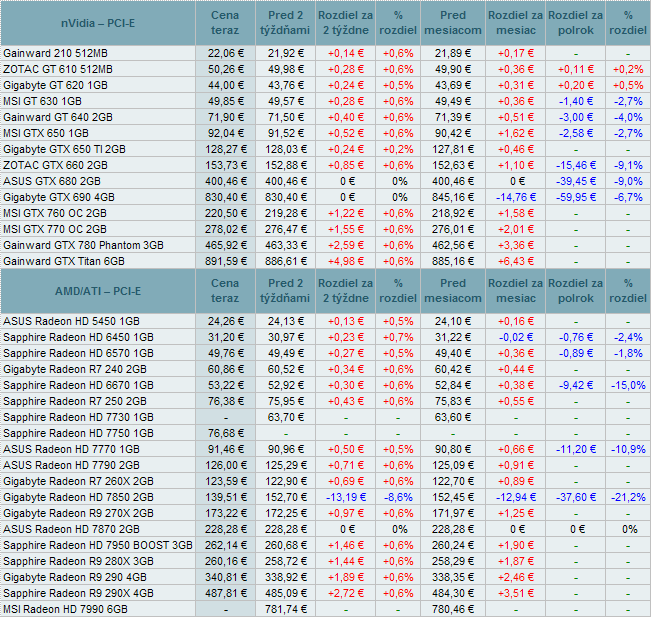Select 'Gigabyte Radeon R7 240 2GB' name

click(75, 369)
